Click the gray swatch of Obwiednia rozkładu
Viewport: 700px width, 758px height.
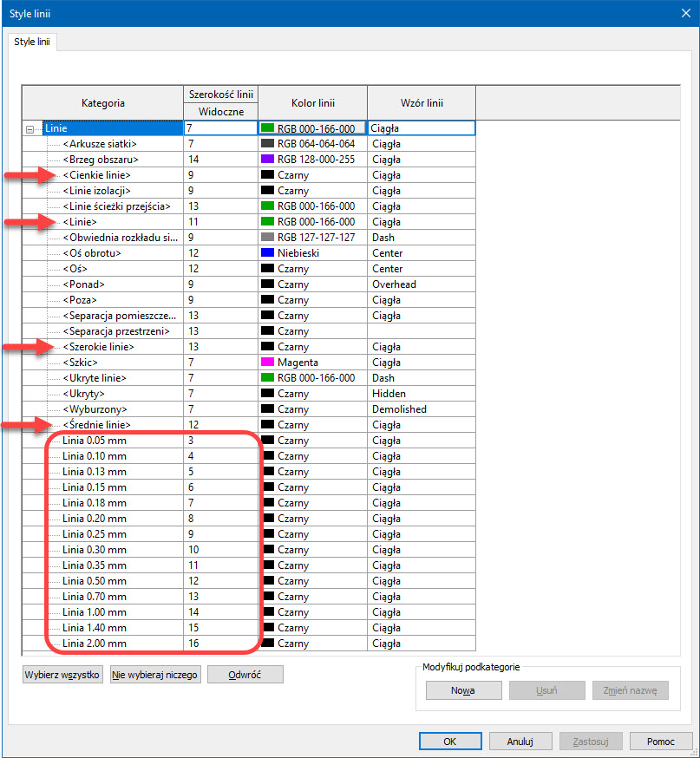point(268,238)
